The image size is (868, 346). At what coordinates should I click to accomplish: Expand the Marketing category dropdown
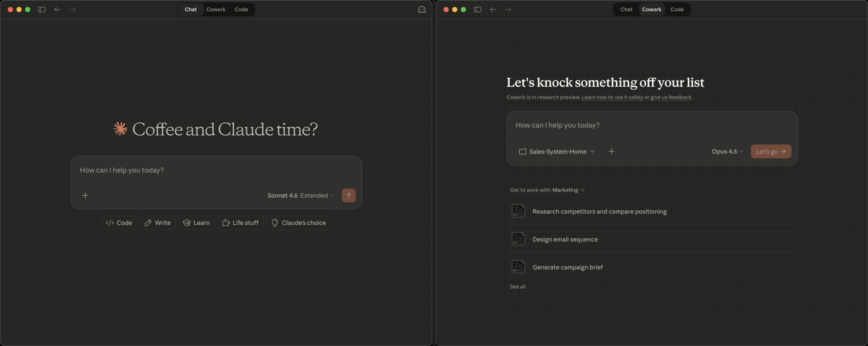point(568,190)
